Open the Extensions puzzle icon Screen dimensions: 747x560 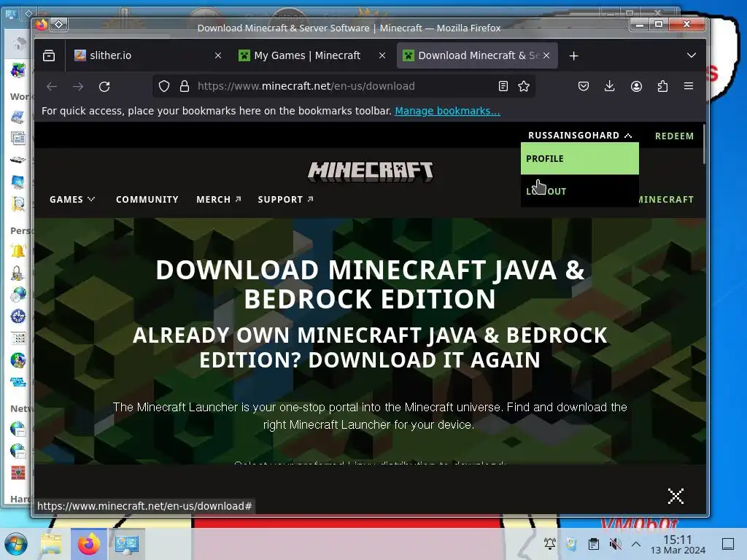pyautogui.click(x=662, y=86)
